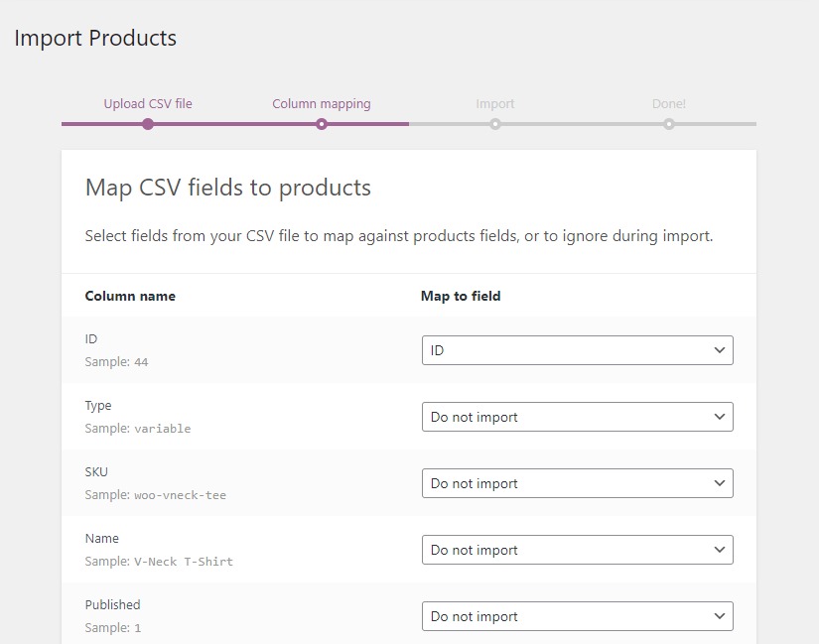Expand the Type row's mapping dropdown
Viewport: 819px width, 644px height.
coord(577,417)
